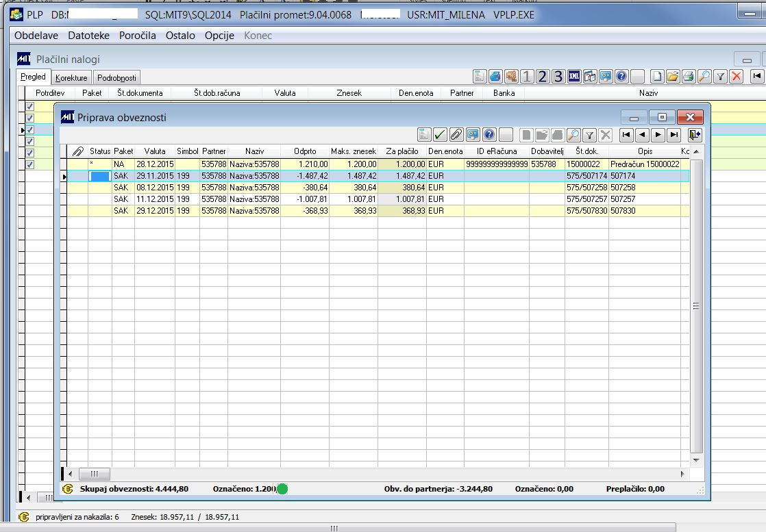The image size is (766, 532).
Task: Open search with dialog magnifier icon
Action: (573, 134)
